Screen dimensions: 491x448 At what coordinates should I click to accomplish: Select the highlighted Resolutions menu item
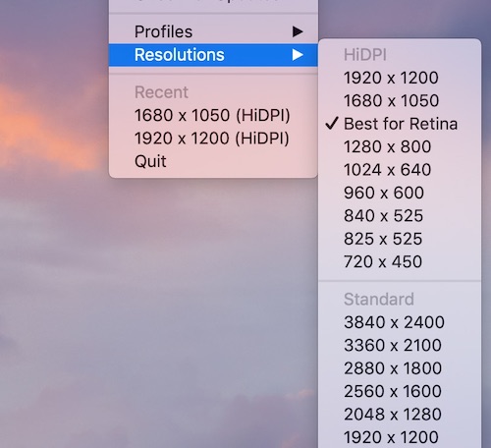[x=213, y=55]
